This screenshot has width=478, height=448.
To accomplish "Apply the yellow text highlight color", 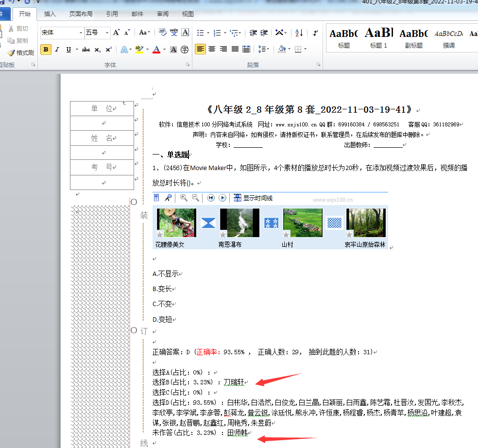I will pyautogui.click(x=139, y=50).
